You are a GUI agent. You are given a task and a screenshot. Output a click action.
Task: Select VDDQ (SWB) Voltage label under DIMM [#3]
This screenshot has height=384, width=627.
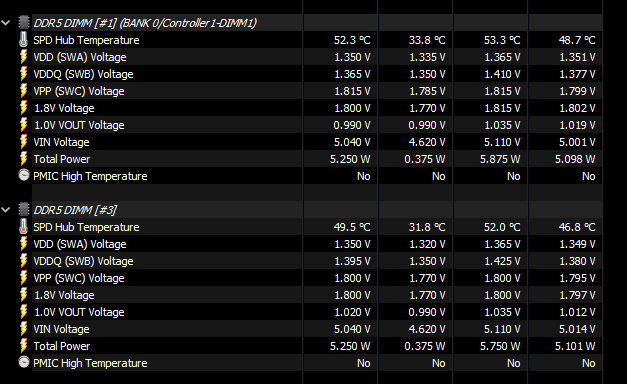pos(83,261)
